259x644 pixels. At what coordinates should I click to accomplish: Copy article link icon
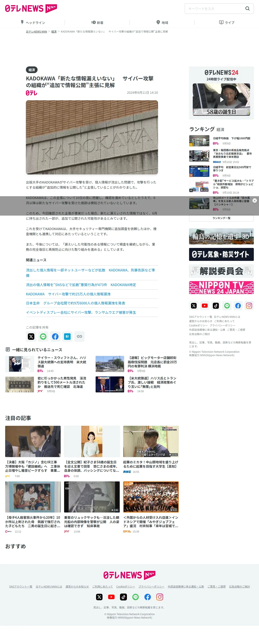pos(79,336)
